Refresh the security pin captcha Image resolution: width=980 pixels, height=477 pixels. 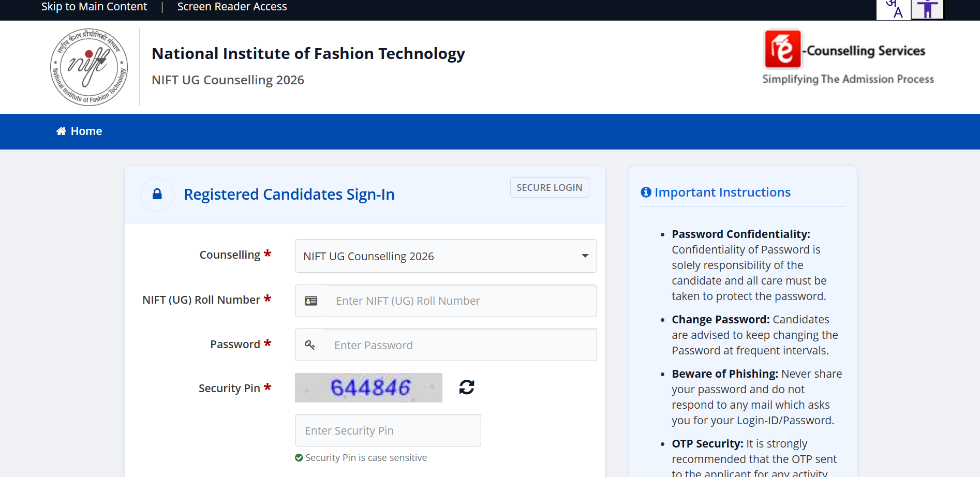[467, 387]
